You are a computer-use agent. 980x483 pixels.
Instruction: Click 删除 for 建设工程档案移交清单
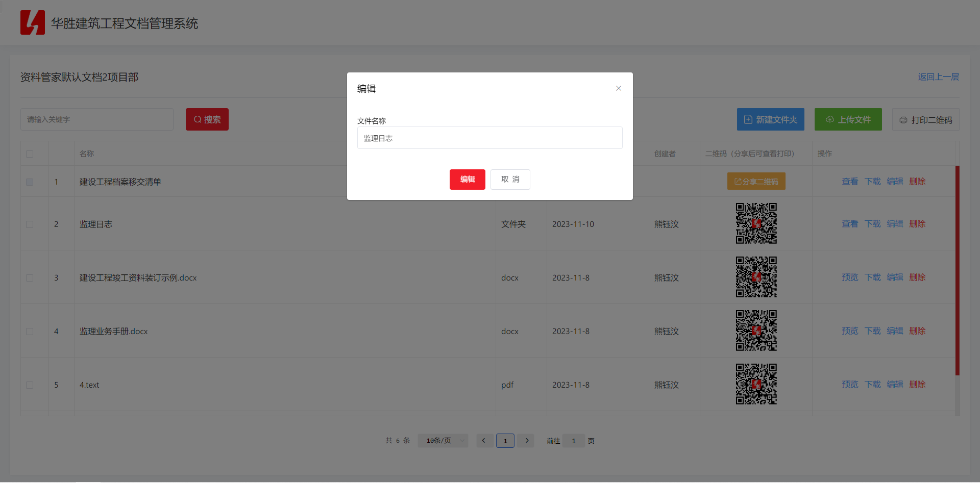(x=917, y=181)
